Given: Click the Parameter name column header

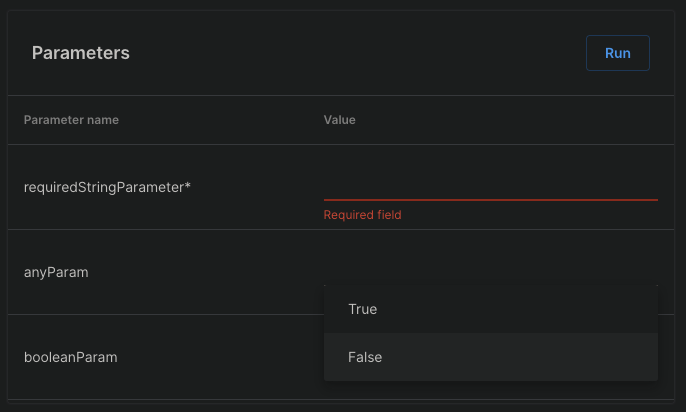Looking at the screenshot, I should (71, 120).
